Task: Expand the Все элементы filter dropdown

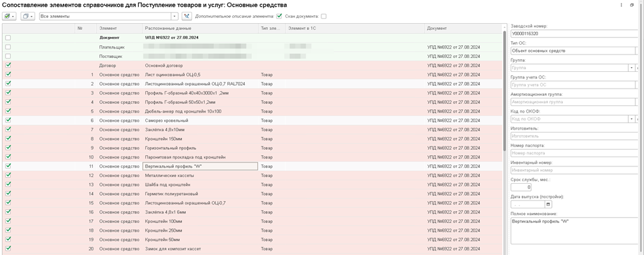Action: coord(175,16)
